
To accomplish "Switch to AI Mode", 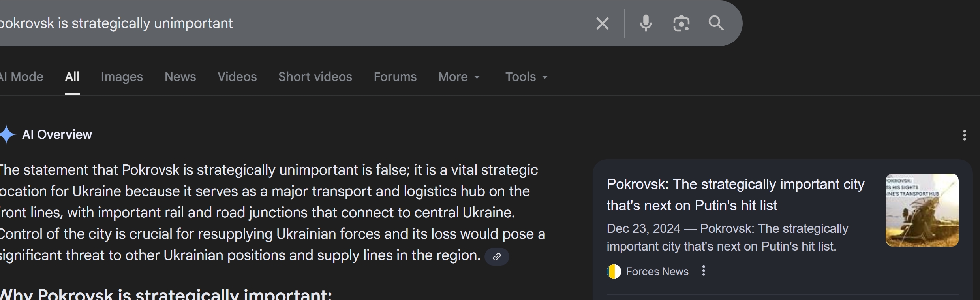I will coord(21,77).
